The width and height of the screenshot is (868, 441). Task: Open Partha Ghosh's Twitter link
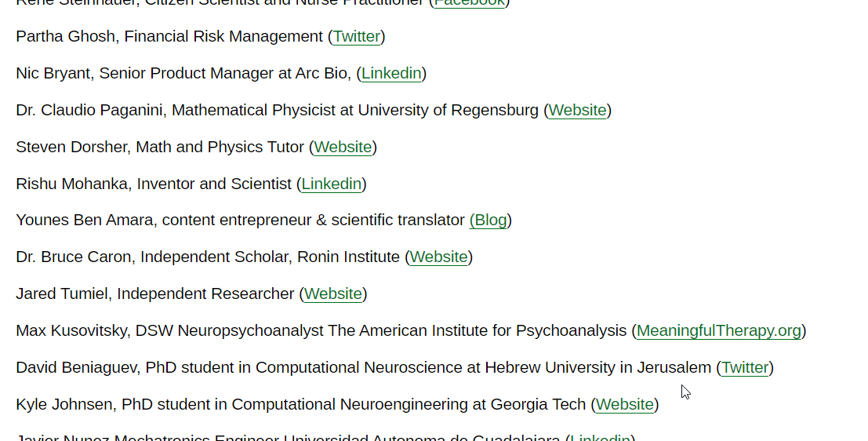357,37
